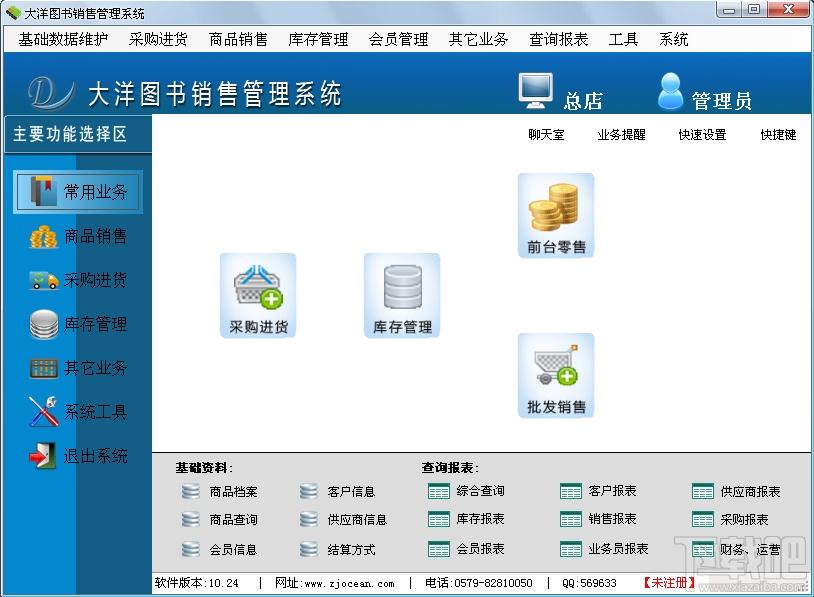The image size is (814, 597).
Task: Open the 采购进货 menu in menu bar
Action: (158, 39)
